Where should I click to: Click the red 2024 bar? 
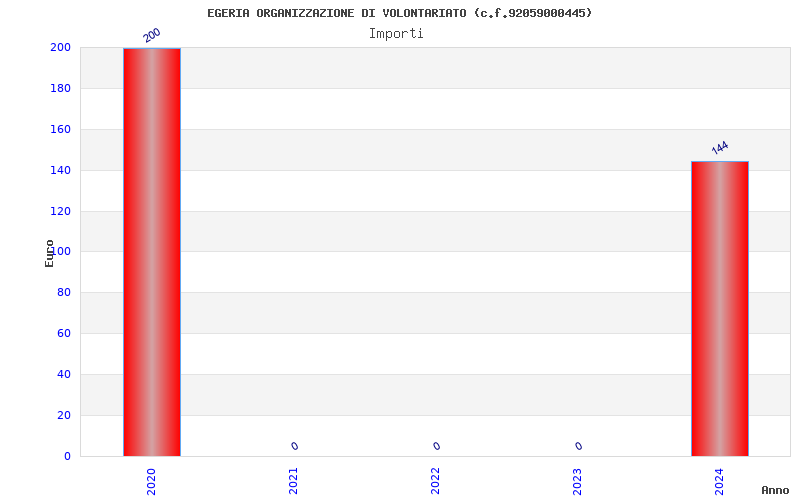720,309
